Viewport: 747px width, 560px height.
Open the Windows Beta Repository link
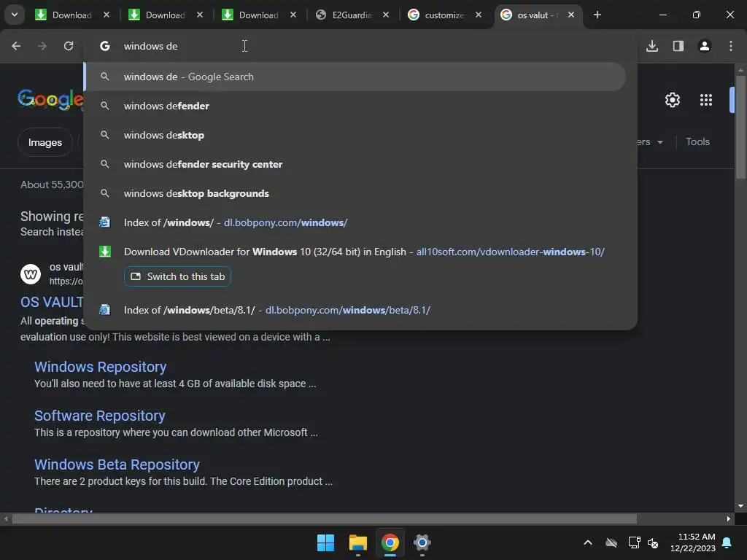(x=117, y=464)
